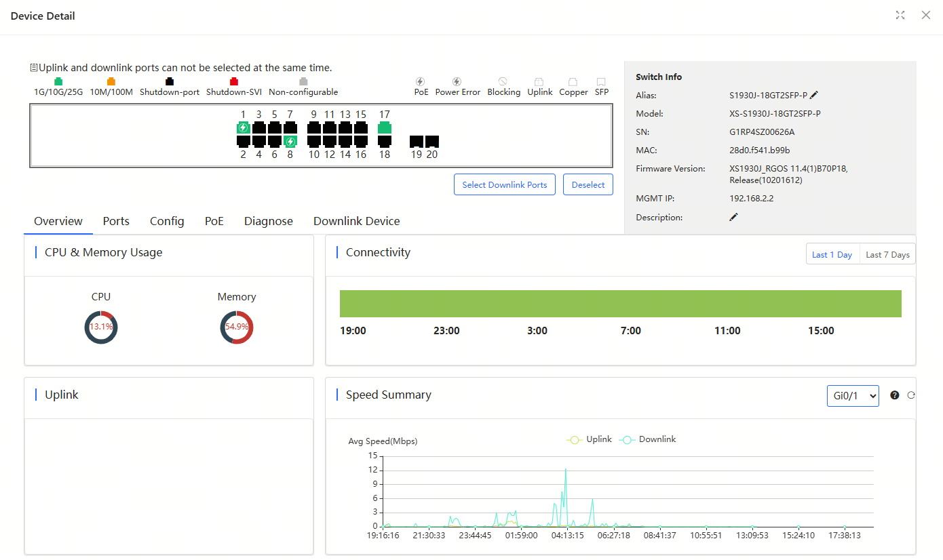Image resolution: width=943 pixels, height=560 pixels.
Task: Close the Device Detail dialog
Action: pyautogui.click(x=925, y=15)
